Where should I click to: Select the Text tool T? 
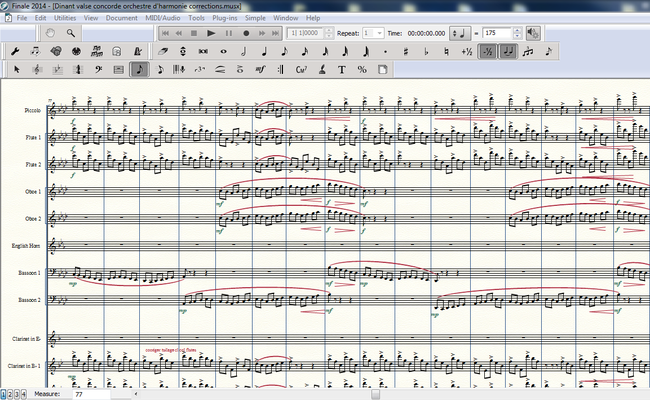coord(342,69)
